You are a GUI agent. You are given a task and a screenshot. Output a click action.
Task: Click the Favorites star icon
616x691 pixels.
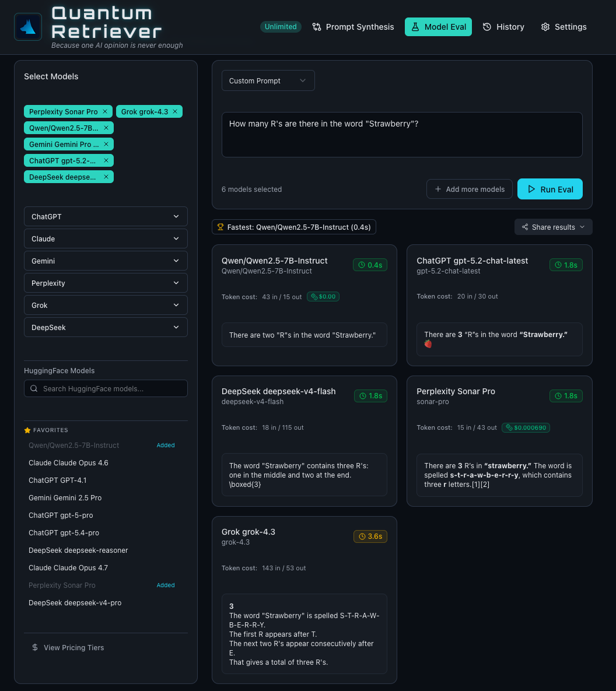coord(27,430)
